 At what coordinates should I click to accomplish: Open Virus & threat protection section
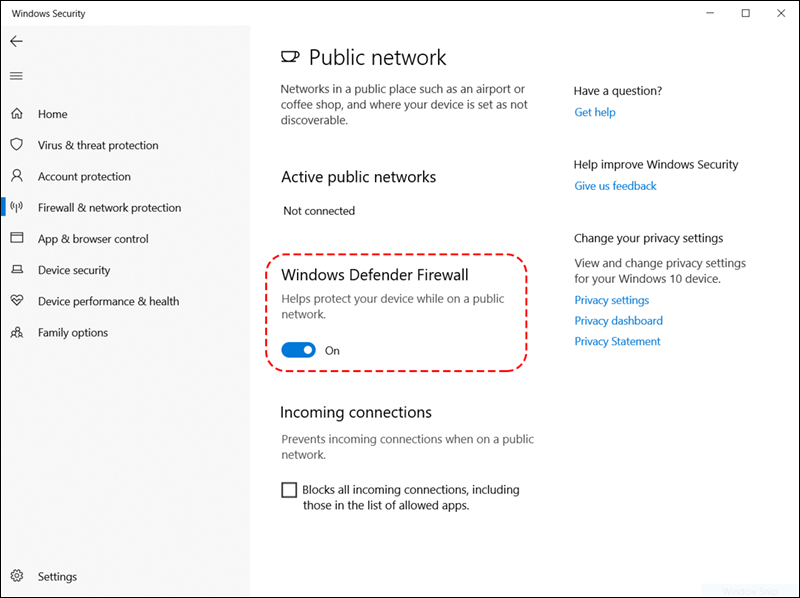tap(98, 145)
